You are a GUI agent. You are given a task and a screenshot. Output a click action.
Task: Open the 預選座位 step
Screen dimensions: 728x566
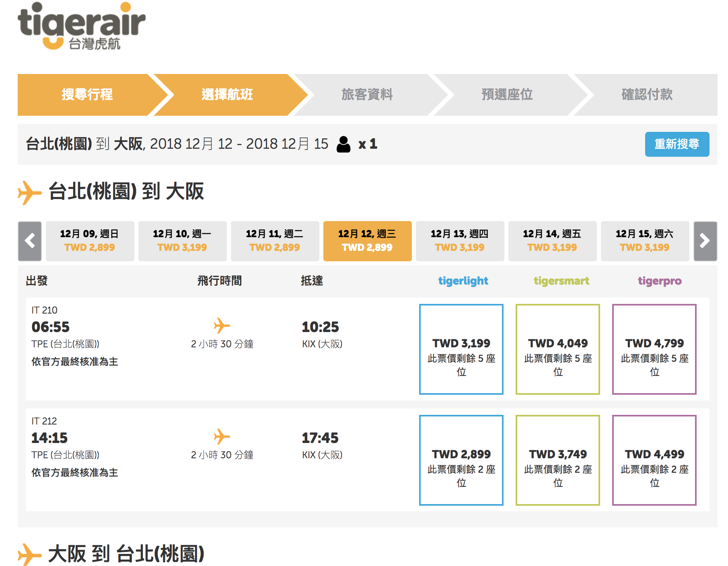pyautogui.click(x=507, y=95)
